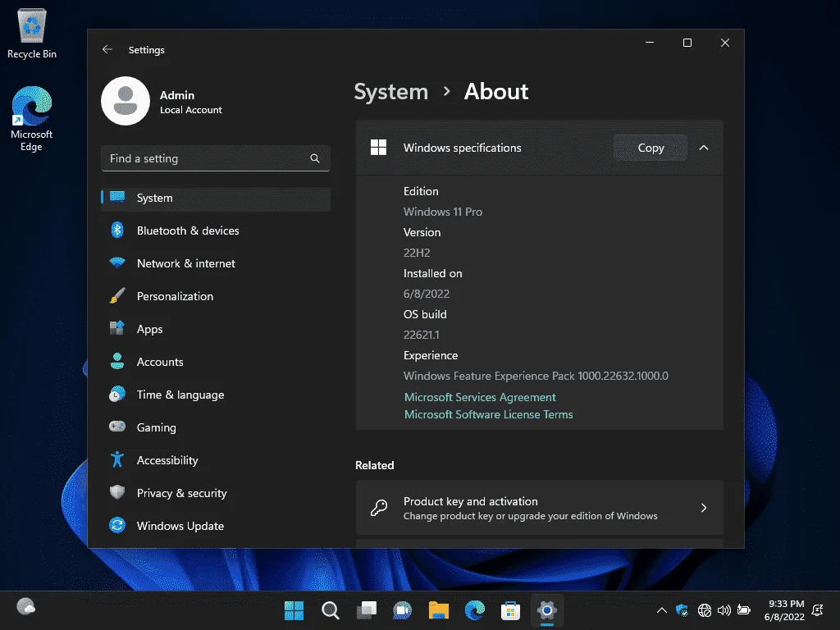Click the back arrow in Settings
The height and width of the screenshot is (630, 840).
[x=107, y=49]
